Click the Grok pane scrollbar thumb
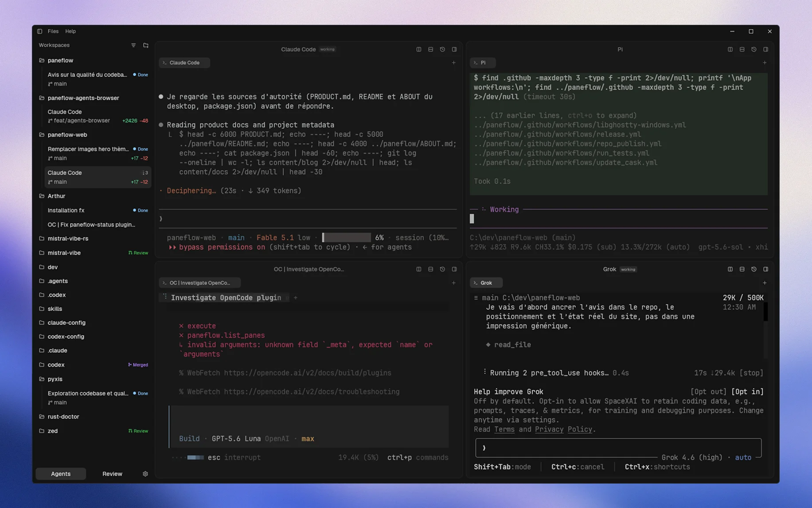The width and height of the screenshot is (812, 508). (x=766, y=311)
